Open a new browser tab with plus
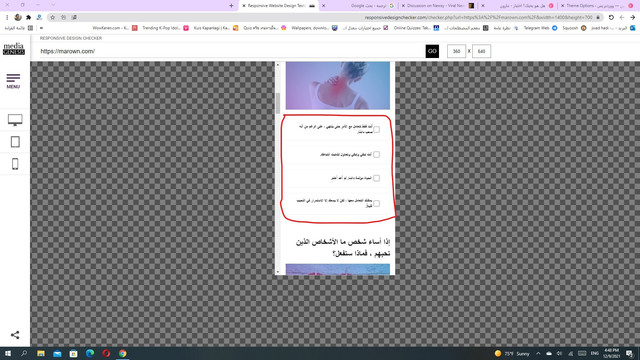 tap(231, 6)
